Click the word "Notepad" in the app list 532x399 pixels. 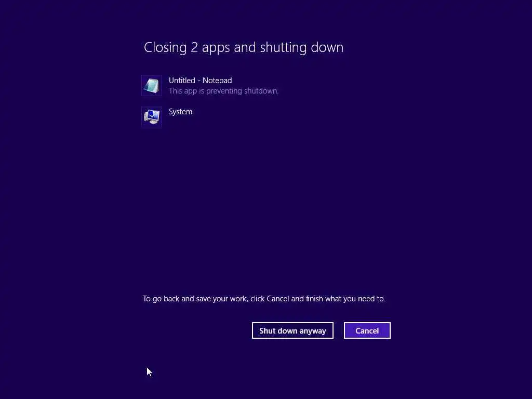pyautogui.click(x=217, y=81)
